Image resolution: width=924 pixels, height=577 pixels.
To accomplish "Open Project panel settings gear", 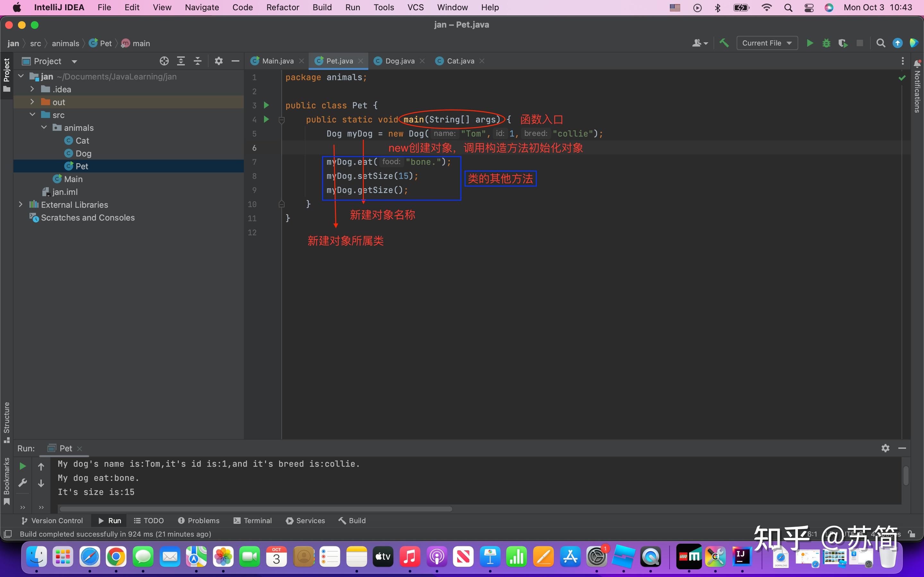I will click(218, 61).
